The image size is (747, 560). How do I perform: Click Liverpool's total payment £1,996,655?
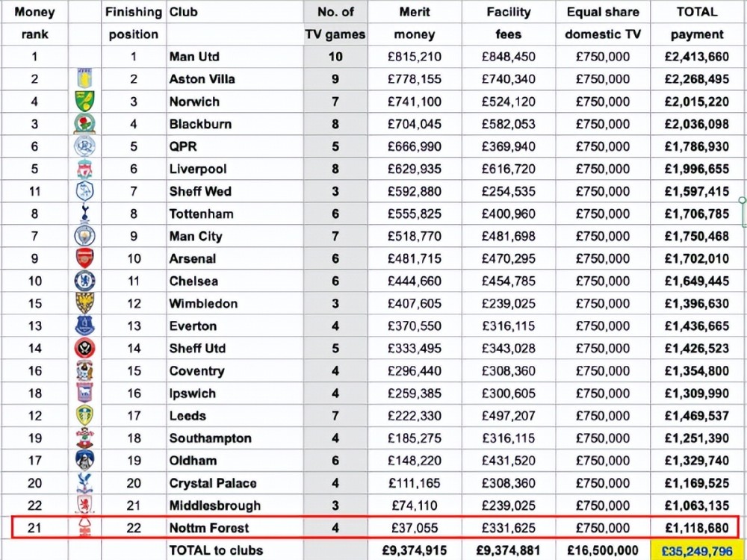(x=696, y=169)
